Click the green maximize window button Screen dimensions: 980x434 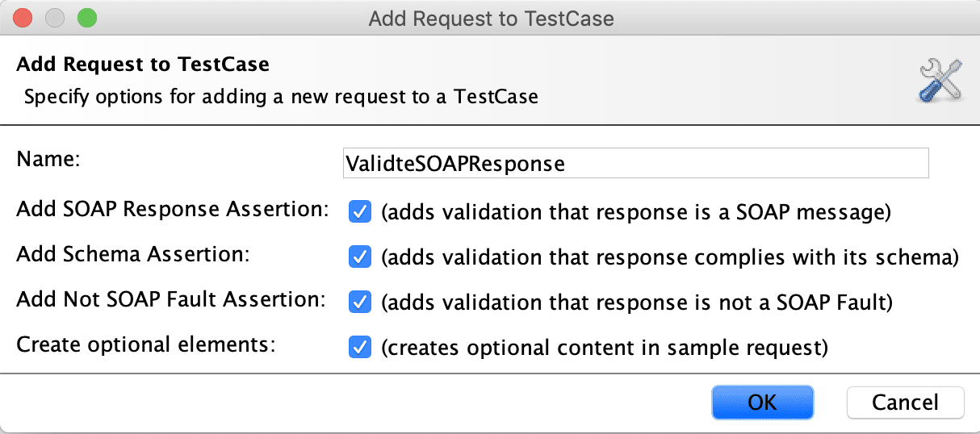click(x=86, y=17)
